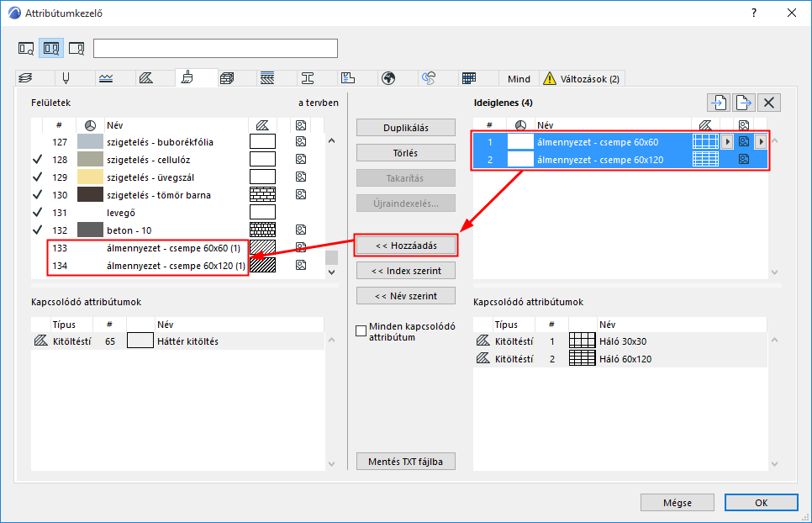Open the Pens attribute tab

pos(66,78)
